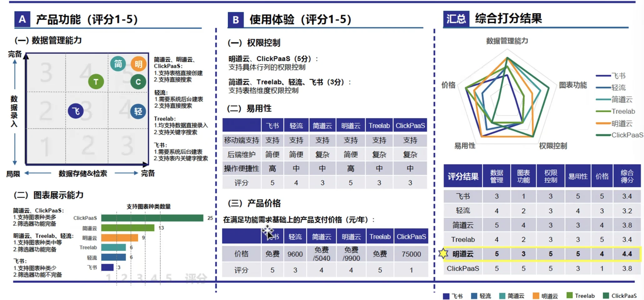
Task: Click the Treelab line in radar legend
Action: (603, 111)
